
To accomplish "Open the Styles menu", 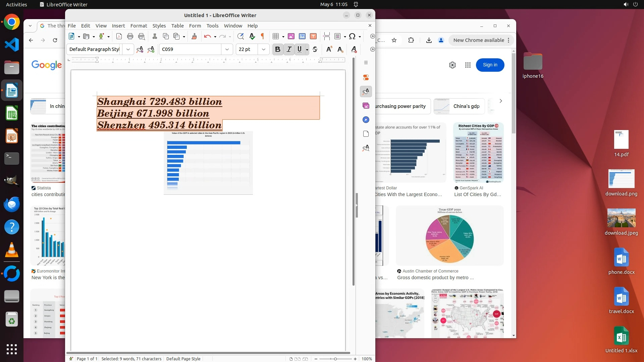I will (x=159, y=26).
